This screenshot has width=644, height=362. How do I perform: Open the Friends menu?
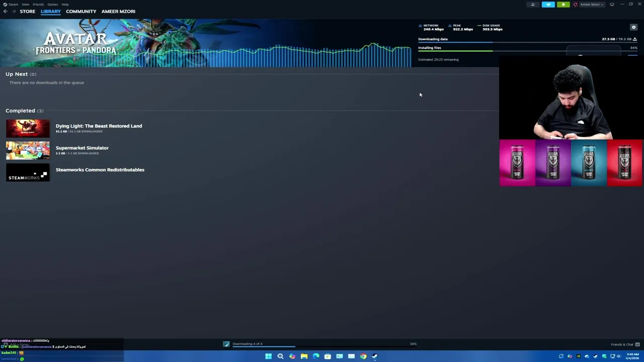tap(38, 4)
